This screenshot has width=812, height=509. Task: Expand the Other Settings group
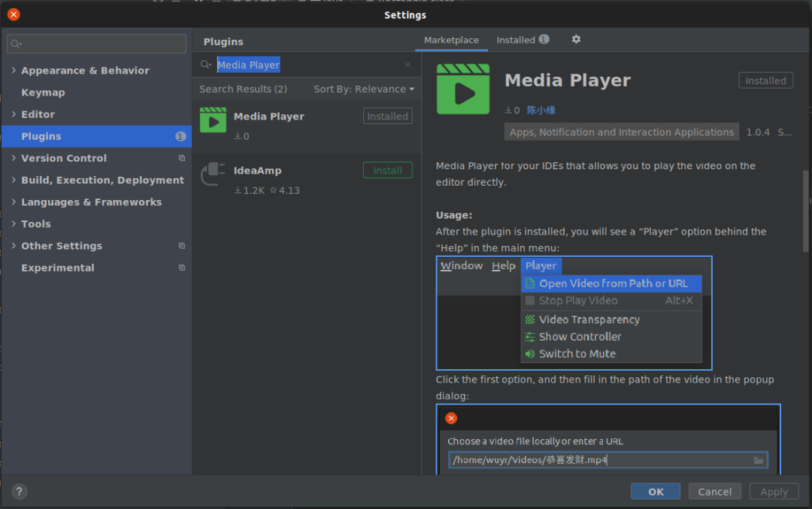coord(14,245)
